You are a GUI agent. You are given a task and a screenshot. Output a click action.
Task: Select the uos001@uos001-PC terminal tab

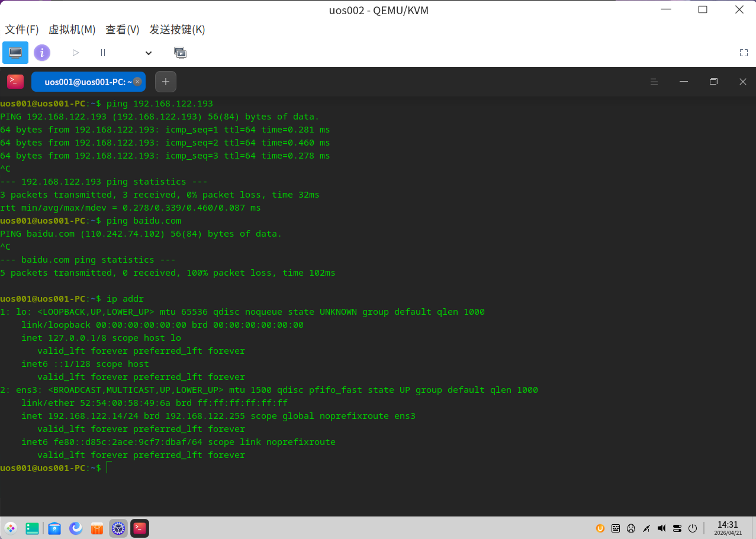click(88, 82)
